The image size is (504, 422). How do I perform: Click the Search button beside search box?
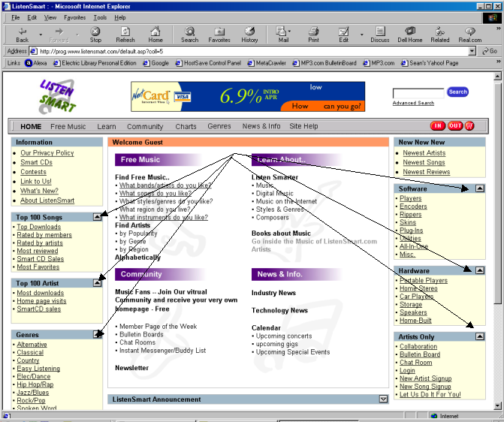coord(457,92)
